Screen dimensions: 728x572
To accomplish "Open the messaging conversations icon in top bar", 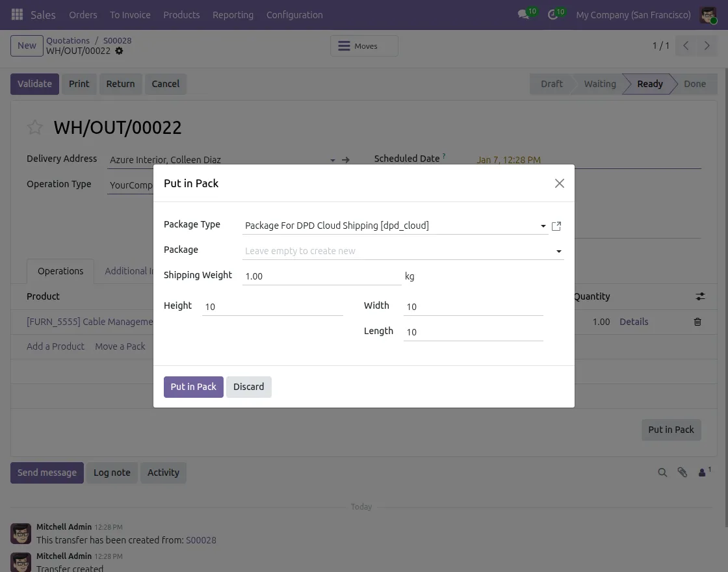I will [523, 14].
